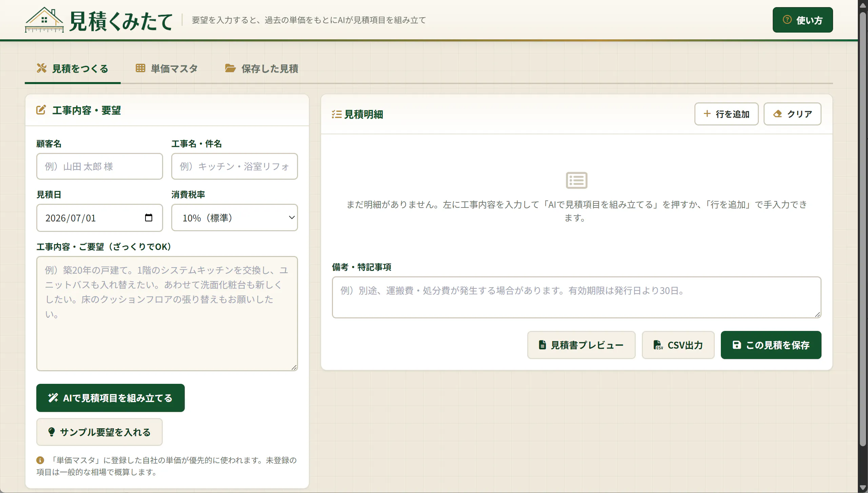Viewport: 868px width, 493px height.
Task: Click the document icon on 見積書プレビュー
Action: pos(542,345)
